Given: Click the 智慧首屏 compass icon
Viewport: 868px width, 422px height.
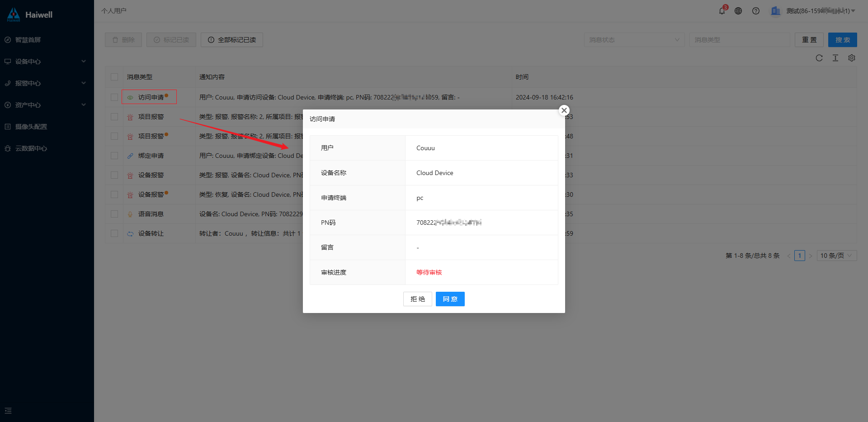Looking at the screenshot, I should tap(8, 40).
